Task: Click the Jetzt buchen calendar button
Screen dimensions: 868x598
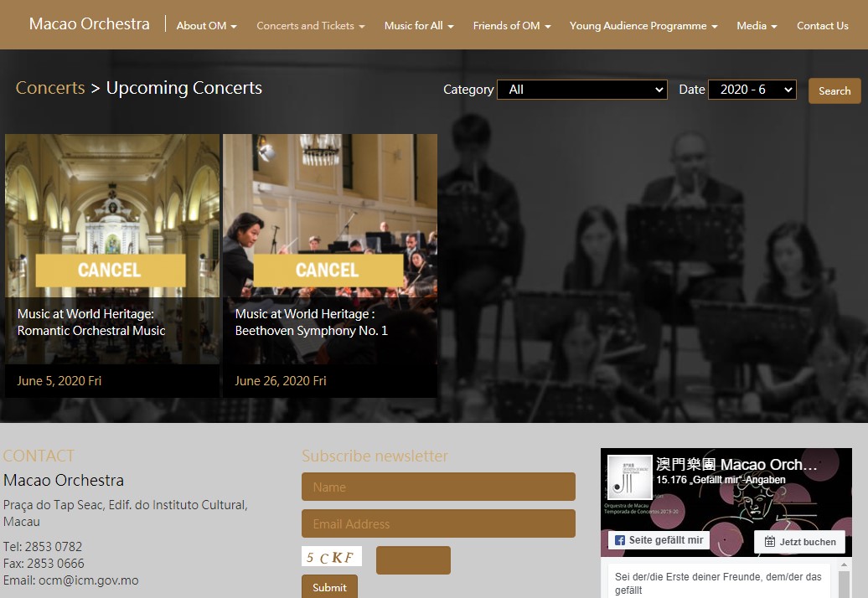Action: click(x=799, y=542)
